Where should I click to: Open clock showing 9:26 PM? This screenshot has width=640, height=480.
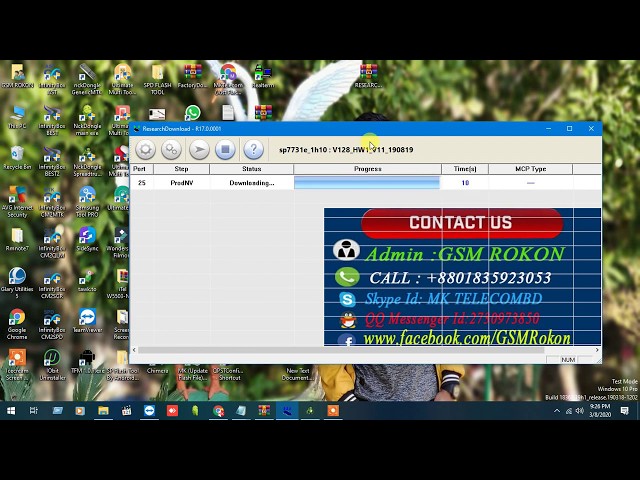600,411
